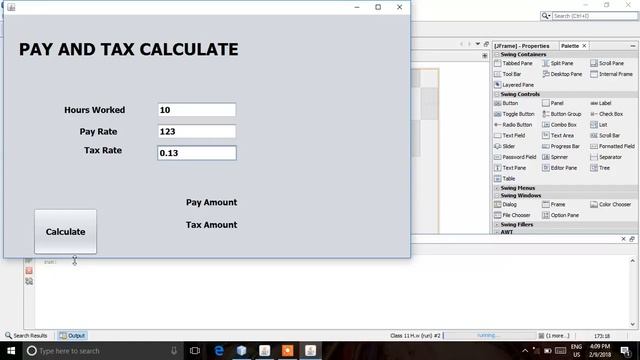Viewport: 640px width, 360px height.
Task: Launch Microsoft Edge from taskbar
Action: (x=219, y=351)
